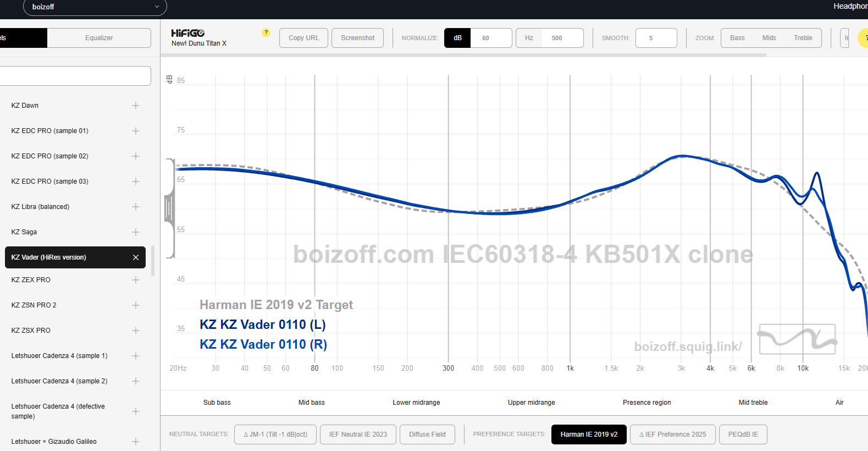Click the Presence region label
Image resolution: width=868 pixels, height=451 pixels.
(x=647, y=403)
